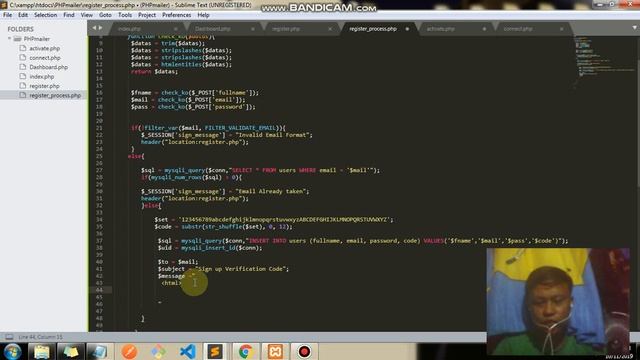This screenshot has width=640, height=360.
Task: Click the activate.php file icon in sidebar
Action: [23, 48]
